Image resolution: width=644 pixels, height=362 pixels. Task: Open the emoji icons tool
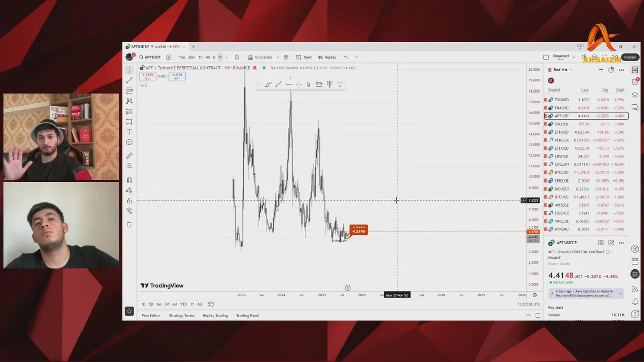coord(129,142)
